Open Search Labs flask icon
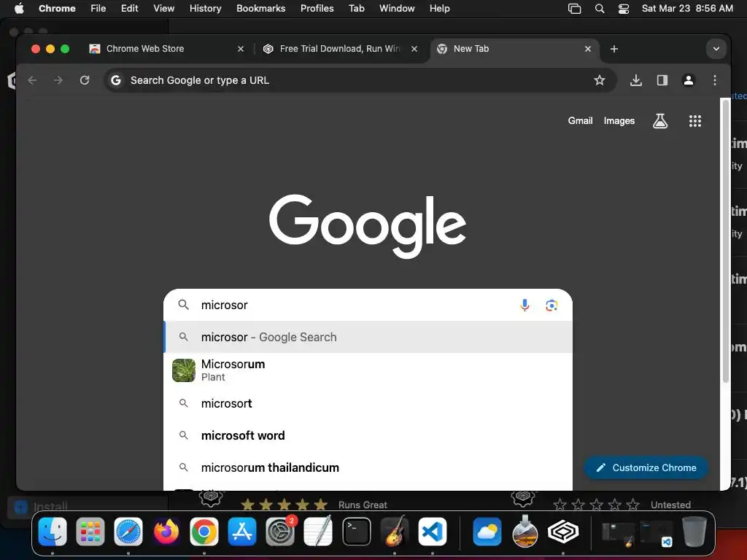This screenshot has width=747, height=560. (659, 121)
